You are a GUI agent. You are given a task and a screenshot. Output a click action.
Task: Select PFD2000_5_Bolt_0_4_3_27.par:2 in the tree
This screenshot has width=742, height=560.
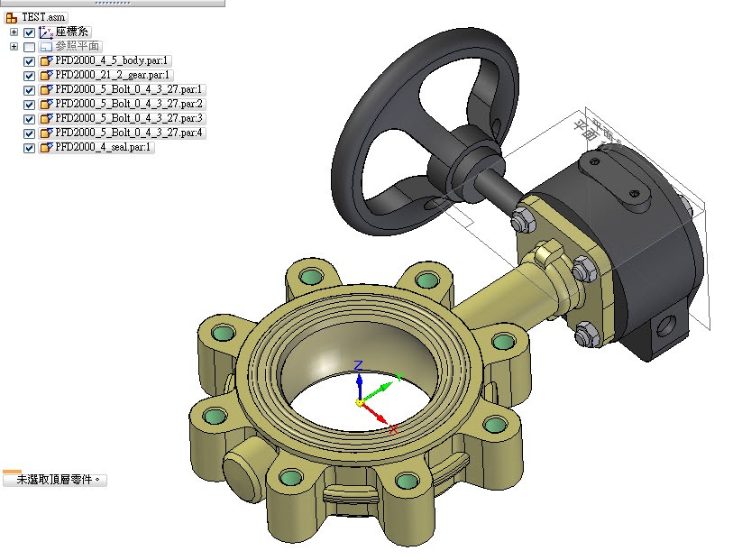click(x=130, y=105)
